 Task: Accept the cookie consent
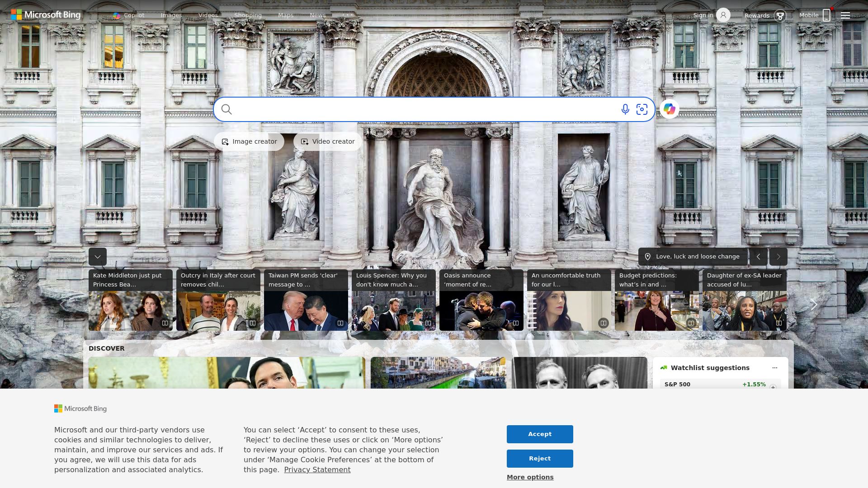click(x=539, y=434)
